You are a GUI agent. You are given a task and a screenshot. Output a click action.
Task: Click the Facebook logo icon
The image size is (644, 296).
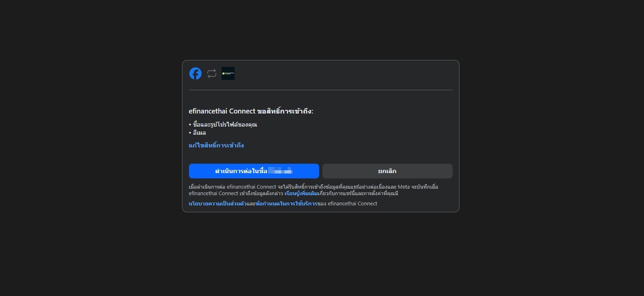[x=195, y=73]
